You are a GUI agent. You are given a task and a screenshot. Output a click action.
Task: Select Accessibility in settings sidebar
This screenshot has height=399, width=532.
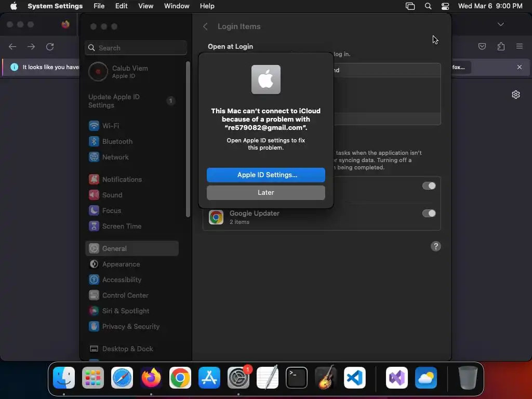pos(132,280)
